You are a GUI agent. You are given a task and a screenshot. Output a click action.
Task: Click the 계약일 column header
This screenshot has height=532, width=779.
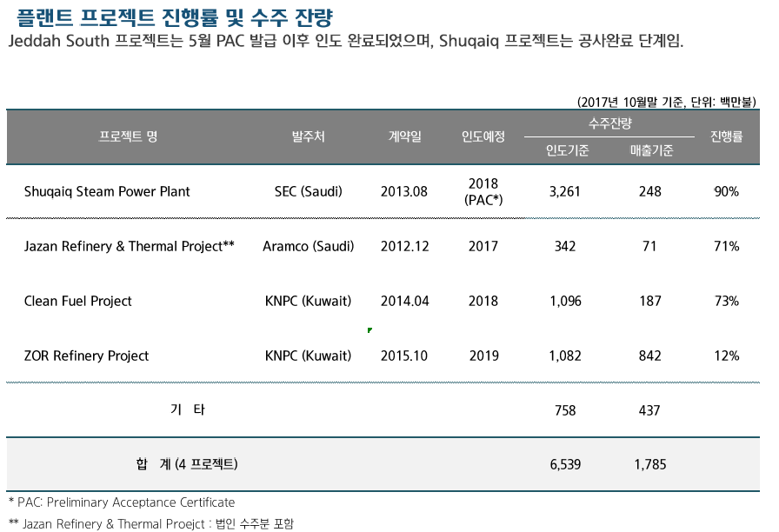pyautogui.click(x=403, y=136)
